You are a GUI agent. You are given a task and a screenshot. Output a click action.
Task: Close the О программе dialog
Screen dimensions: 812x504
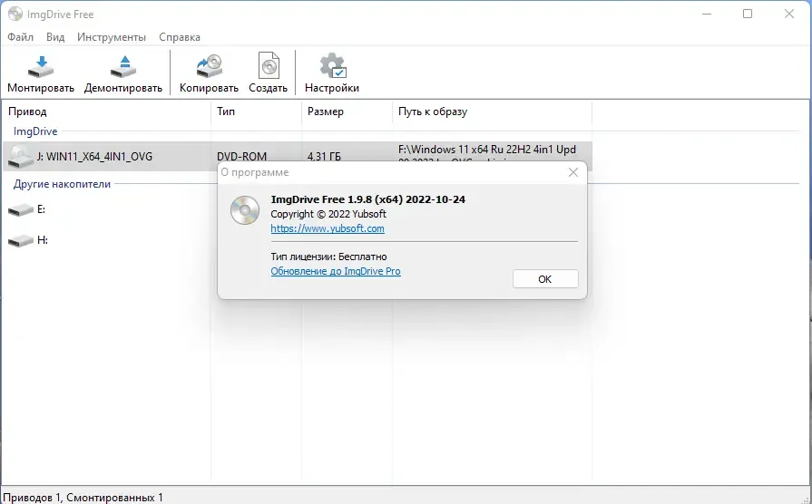tap(572, 172)
